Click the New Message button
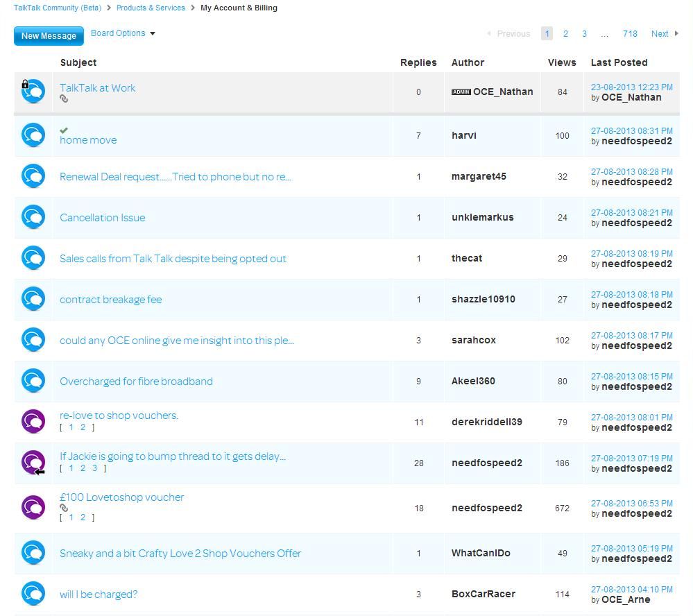The height and width of the screenshot is (616, 693). tap(49, 36)
